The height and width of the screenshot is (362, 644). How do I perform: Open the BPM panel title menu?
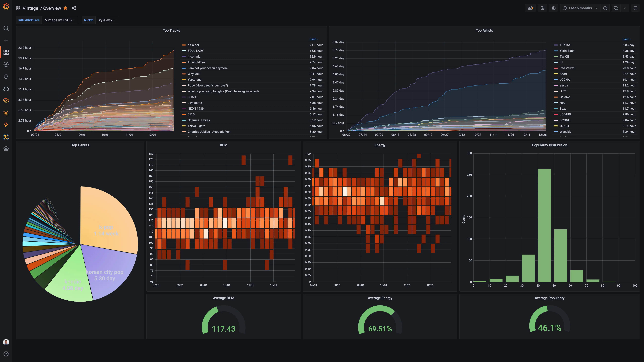click(224, 145)
